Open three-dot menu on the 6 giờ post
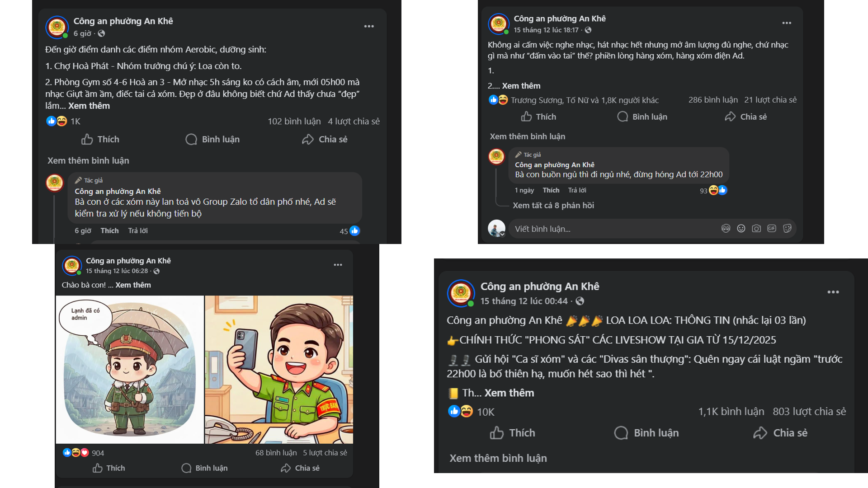The image size is (868, 488). [x=369, y=26]
